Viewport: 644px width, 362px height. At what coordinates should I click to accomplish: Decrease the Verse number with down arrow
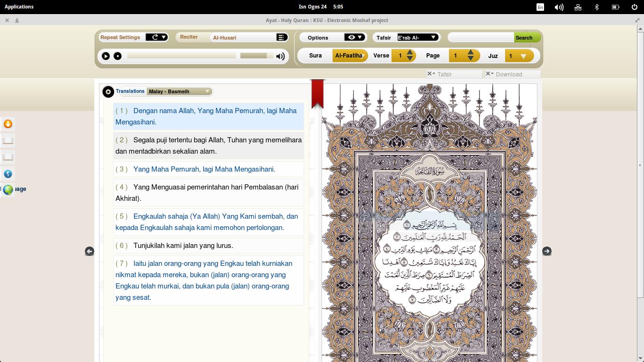[x=410, y=59]
